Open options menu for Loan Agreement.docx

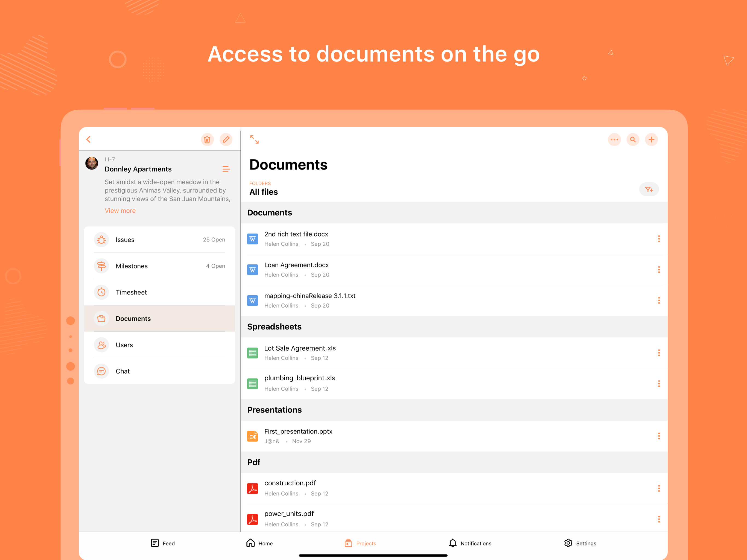(659, 270)
